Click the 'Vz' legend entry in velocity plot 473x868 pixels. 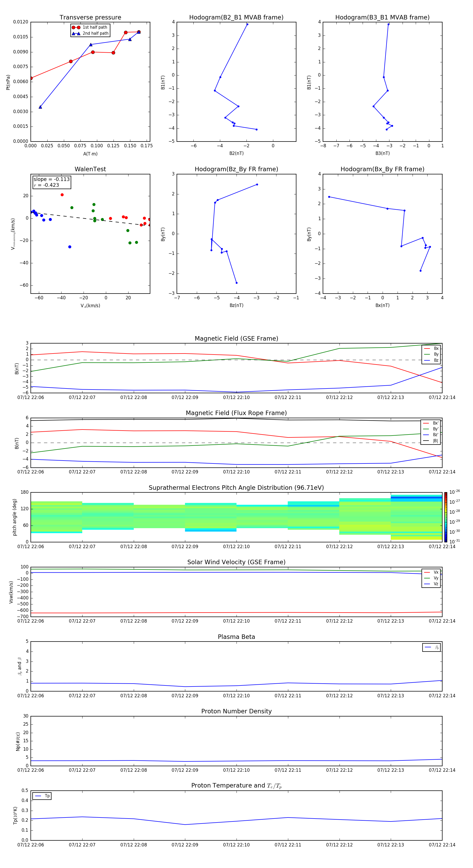(x=431, y=584)
